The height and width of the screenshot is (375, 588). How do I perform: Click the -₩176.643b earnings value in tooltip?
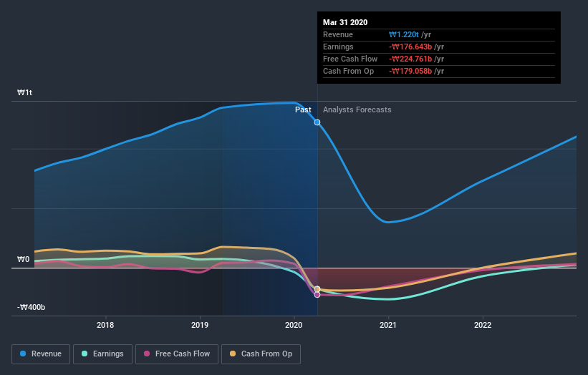coord(410,47)
